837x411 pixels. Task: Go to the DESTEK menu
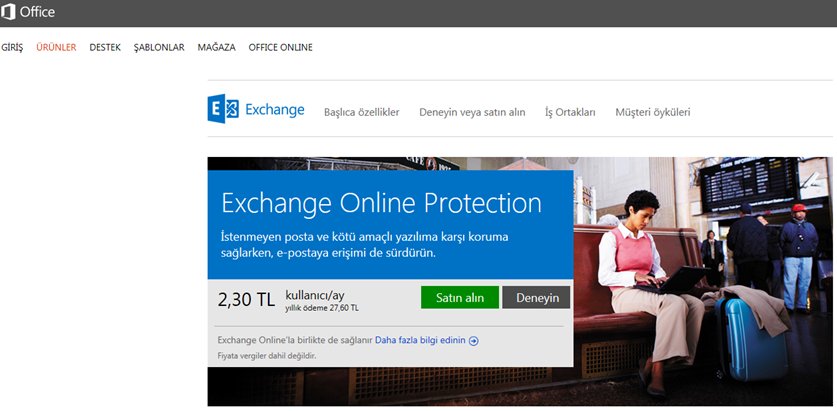105,48
